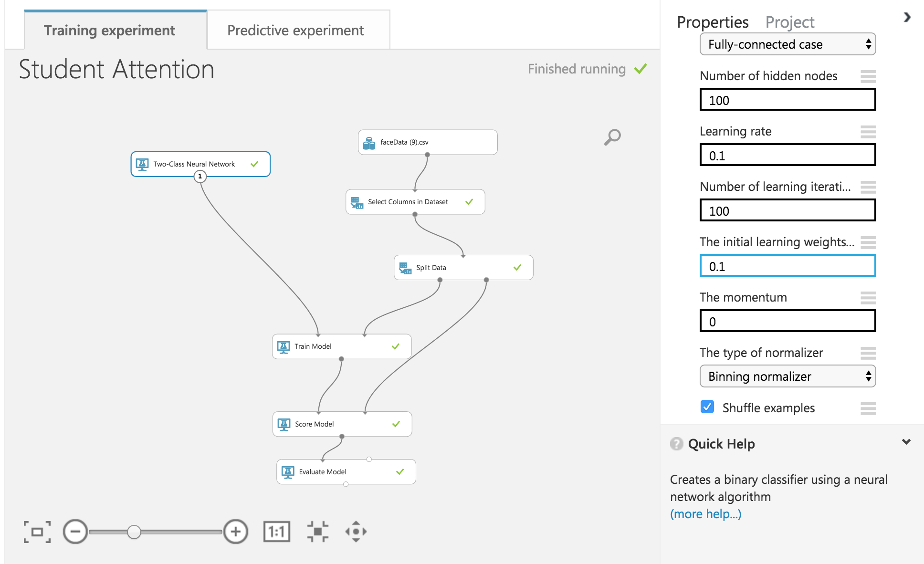The image size is (924, 564).
Task: Click the canvas search magnifier icon
Action: point(612,137)
